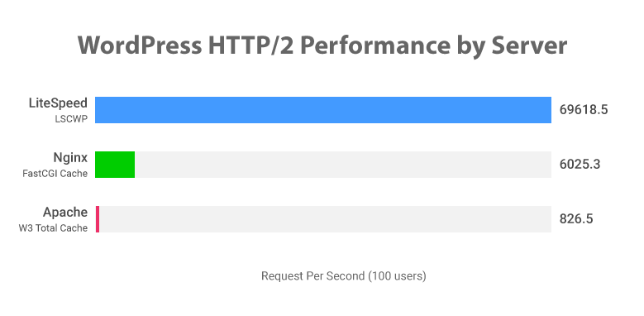644x316 pixels.
Task: Click the 69618.5 value label
Action: (x=583, y=110)
